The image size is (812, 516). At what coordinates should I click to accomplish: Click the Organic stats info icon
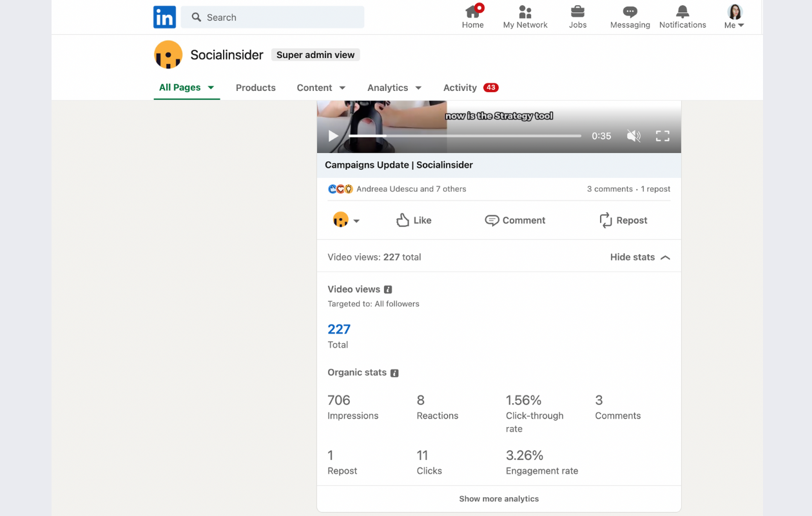coord(394,373)
